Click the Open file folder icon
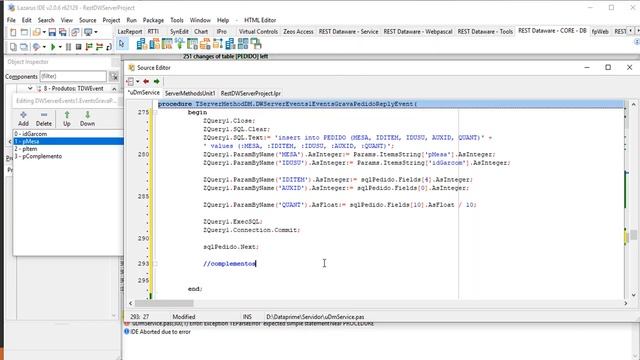The width and height of the screenshot is (640, 360). 37,32
